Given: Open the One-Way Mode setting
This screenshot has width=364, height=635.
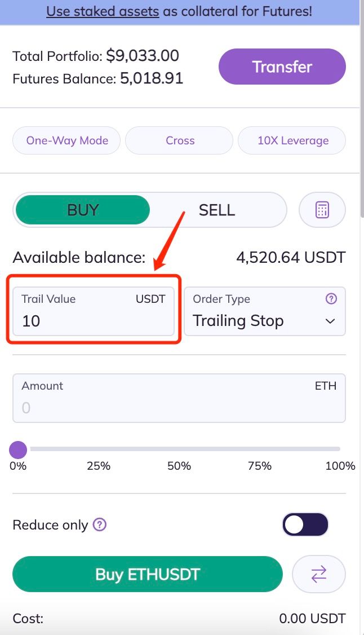Looking at the screenshot, I should 66,140.
